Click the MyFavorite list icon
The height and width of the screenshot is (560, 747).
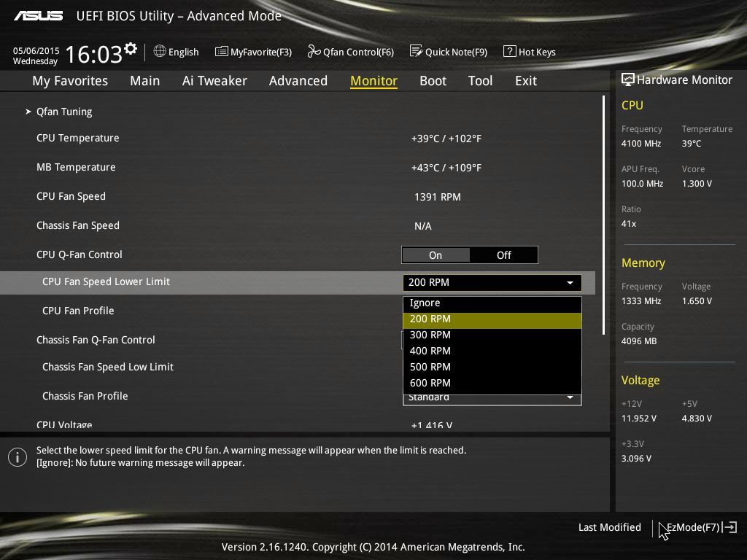221,51
